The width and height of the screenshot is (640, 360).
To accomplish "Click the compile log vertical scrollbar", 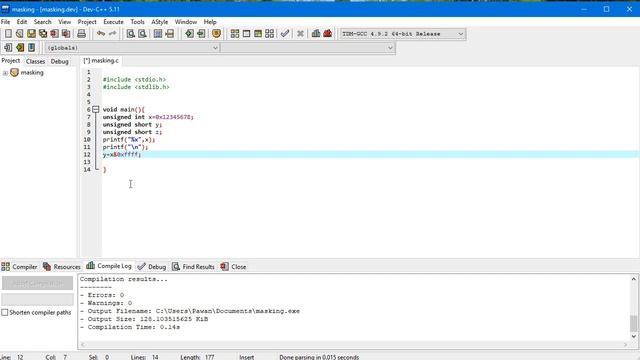I will [633, 308].
